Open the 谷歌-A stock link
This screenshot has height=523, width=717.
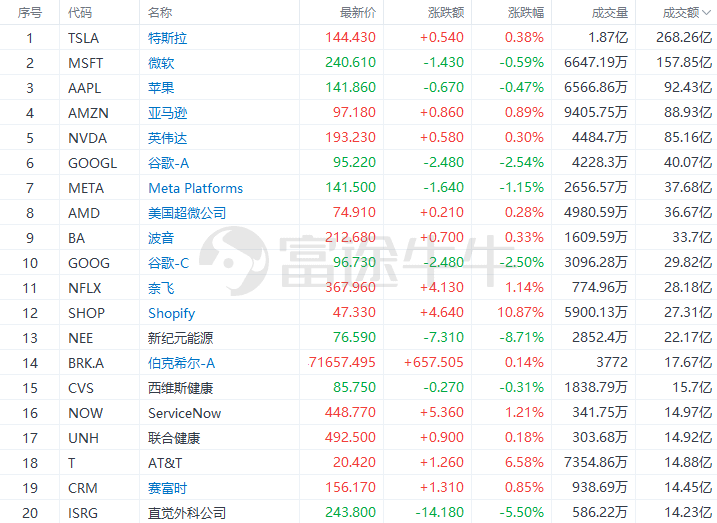click(168, 163)
